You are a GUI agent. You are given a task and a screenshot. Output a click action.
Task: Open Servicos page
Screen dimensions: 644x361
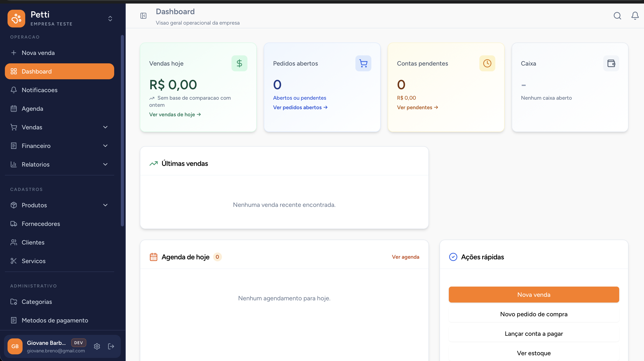point(60,261)
